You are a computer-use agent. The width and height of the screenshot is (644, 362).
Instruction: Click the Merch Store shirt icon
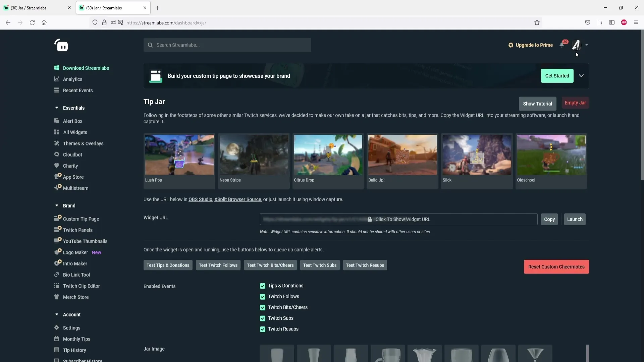57,297
